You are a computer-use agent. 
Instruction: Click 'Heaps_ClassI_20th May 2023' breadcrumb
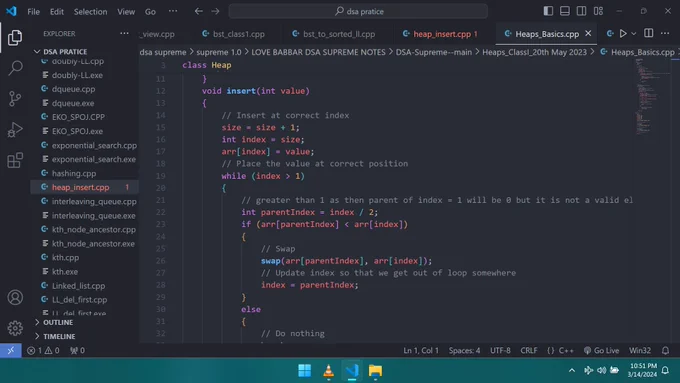pyautogui.click(x=534, y=52)
